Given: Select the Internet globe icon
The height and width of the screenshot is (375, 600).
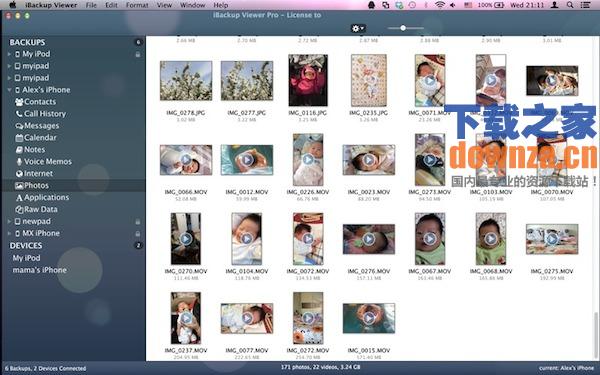Looking at the screenshot, I should pyautogui.click(x=19, y=174).
